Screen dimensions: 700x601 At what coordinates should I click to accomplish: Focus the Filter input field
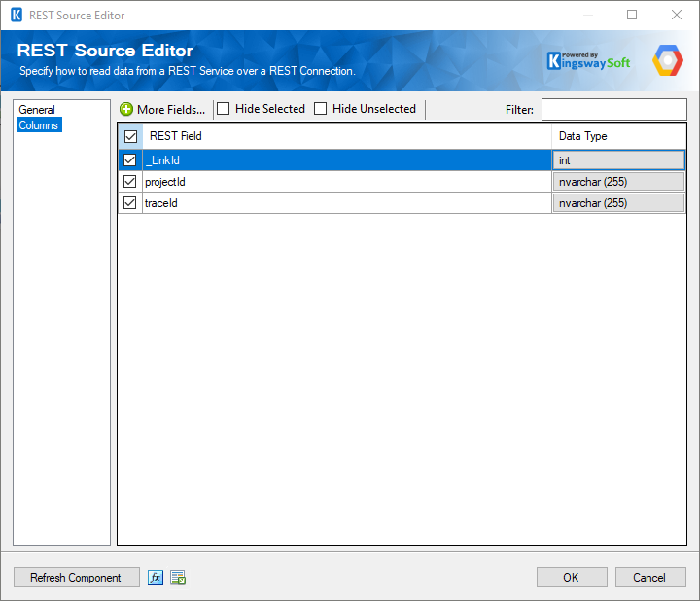tap(613, 109)
